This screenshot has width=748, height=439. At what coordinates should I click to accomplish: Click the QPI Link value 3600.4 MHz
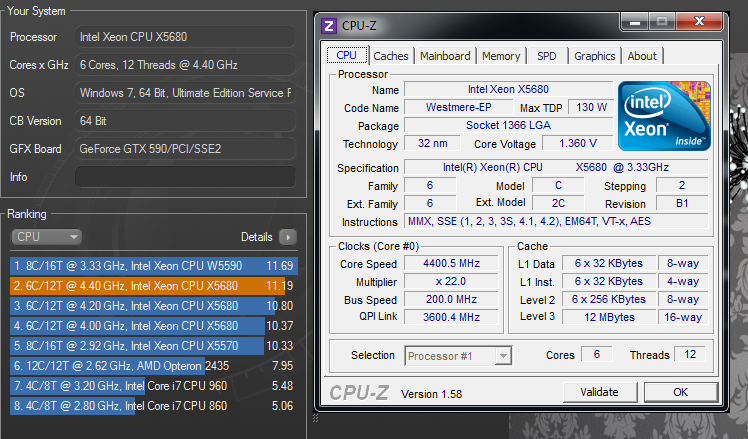[x=451, y=317]
